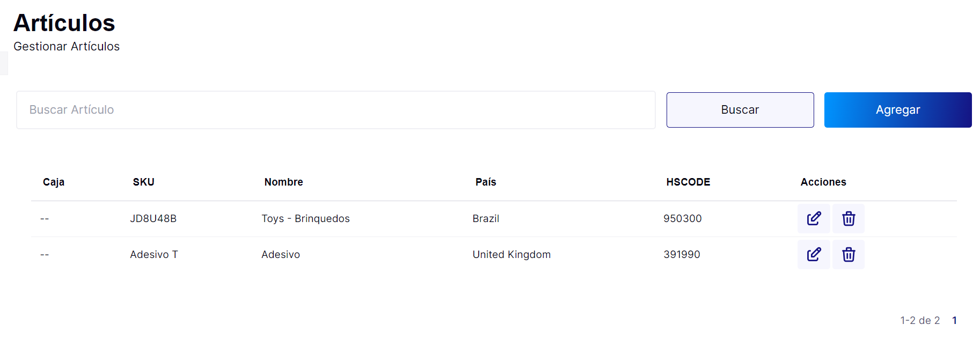Image resolution: width=980 pixels, height=354 pixels.
Task: Select the Nombre column header
Action: tap(283, 182)
